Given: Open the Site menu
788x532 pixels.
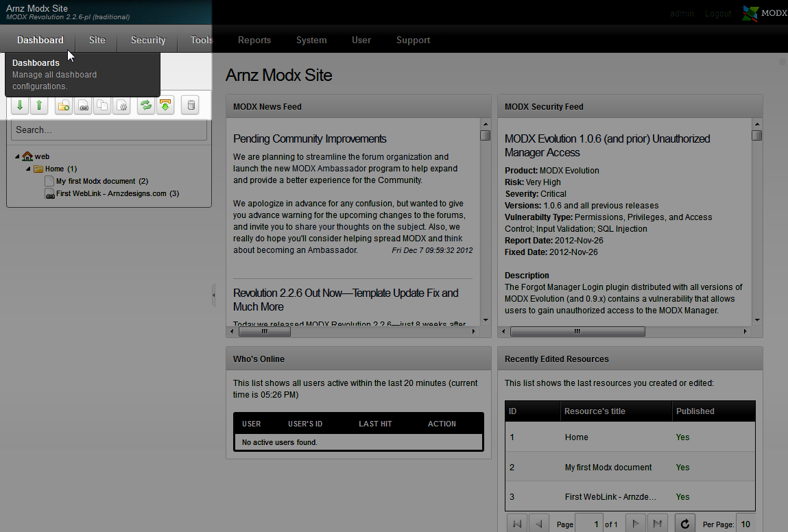Looking at the screenshot, I should pos(97,40).
